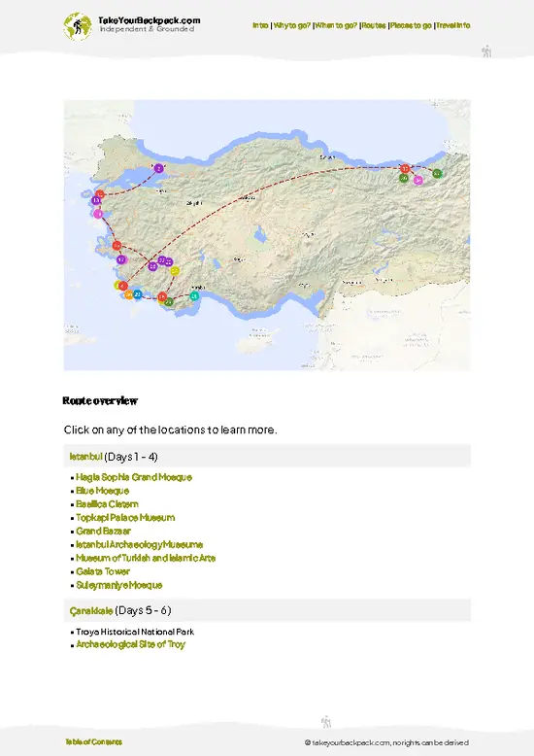Viewport: 534px width, 756px height.
Task: Jump to Table of Contents in footer
Action: pos(93,742)
